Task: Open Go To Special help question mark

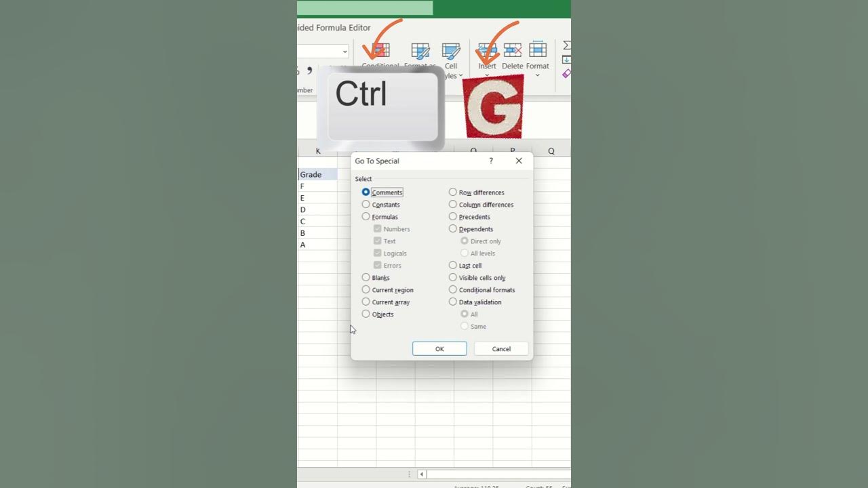Action: click(491, 161)
